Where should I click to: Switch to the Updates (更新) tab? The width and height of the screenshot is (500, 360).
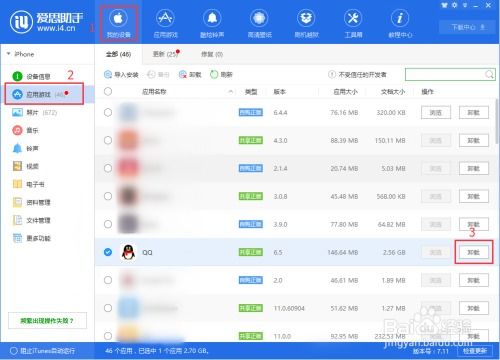166,54
